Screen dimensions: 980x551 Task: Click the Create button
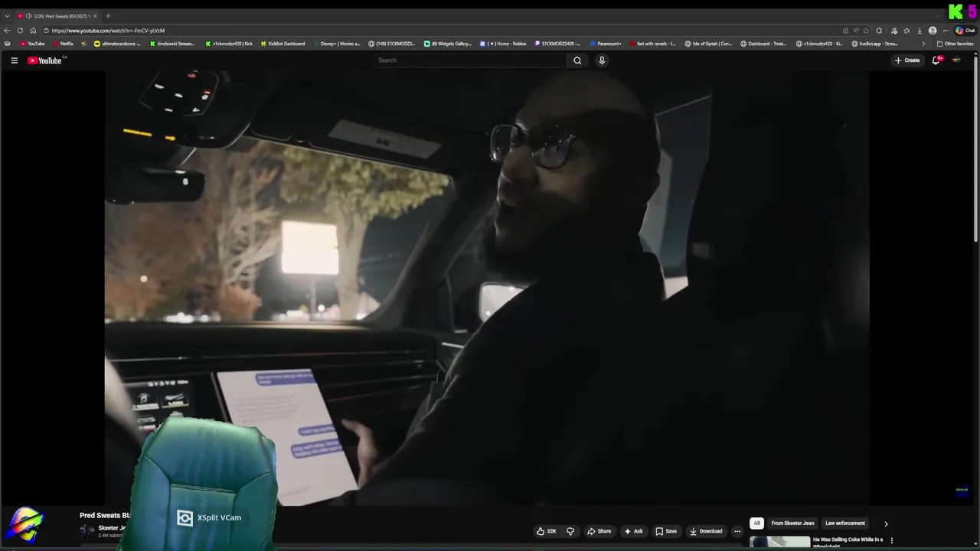[x=907, y=60]
